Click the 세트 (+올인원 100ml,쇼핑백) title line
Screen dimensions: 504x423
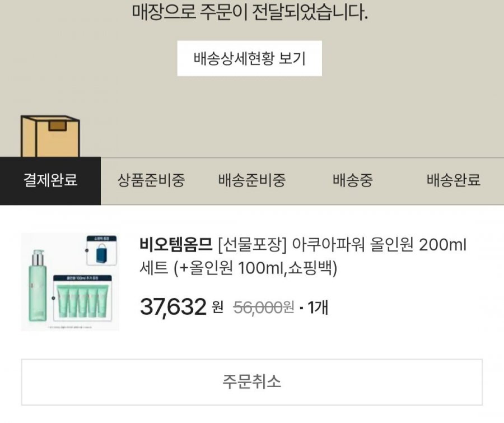coord(239,268)
